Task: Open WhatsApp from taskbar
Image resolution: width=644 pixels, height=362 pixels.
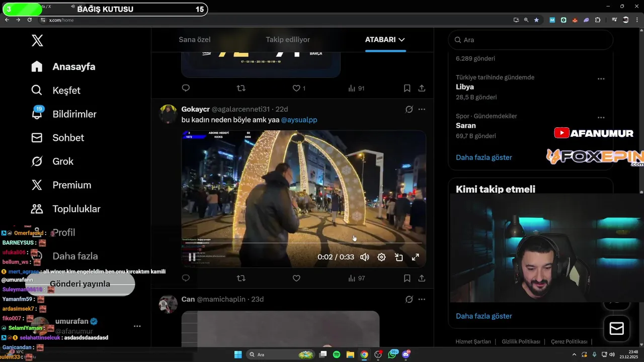Action: coord(392,354)
